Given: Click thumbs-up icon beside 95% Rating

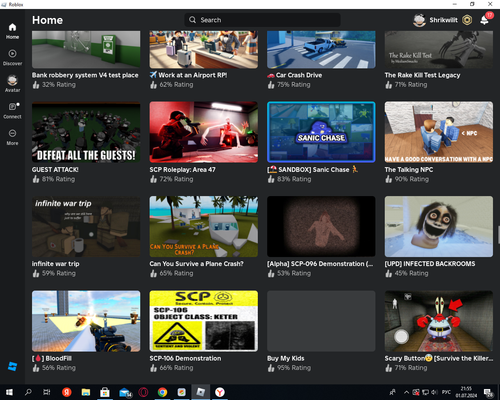Looking at the screenshot, I should (x=271, y=368).
